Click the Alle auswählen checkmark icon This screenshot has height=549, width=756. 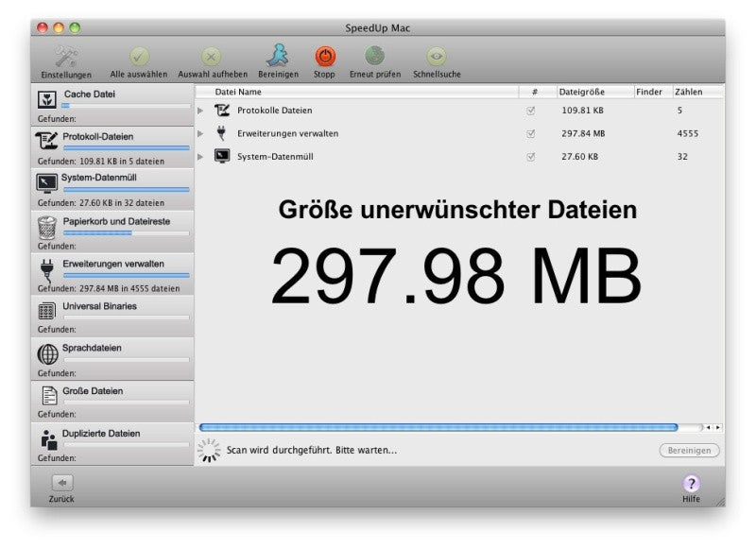pos(139,57)
